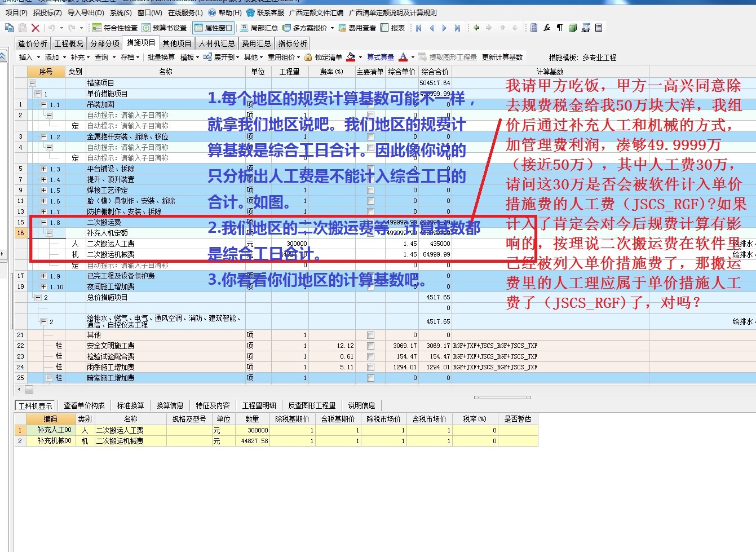The image size is (756, 552).
Task: Jump to first record navigation icon
Action: [x=419, y=28]
